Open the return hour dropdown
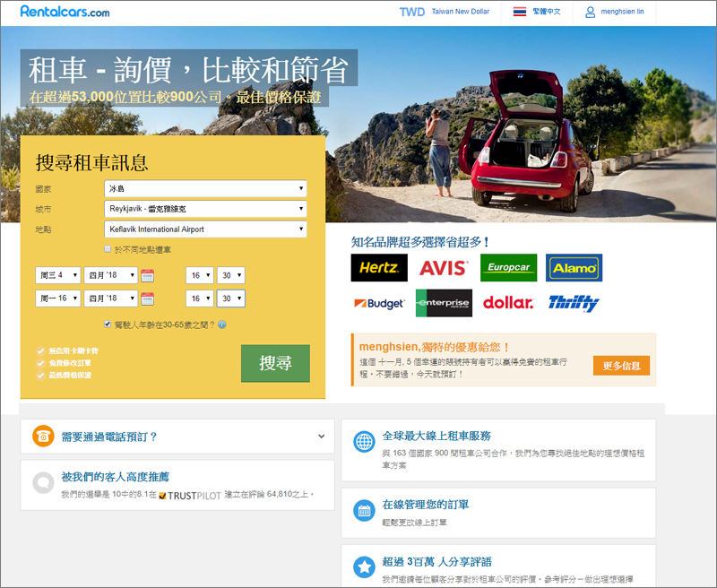 click(200, 298)
